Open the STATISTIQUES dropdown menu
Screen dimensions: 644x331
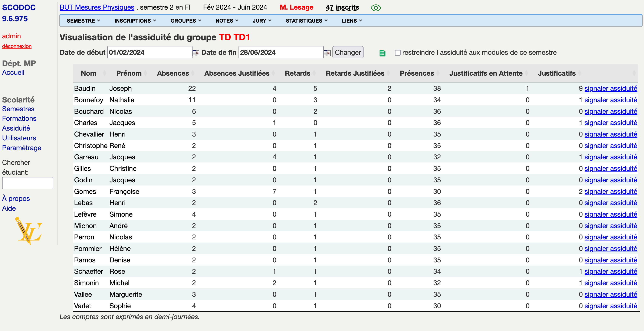306,21
